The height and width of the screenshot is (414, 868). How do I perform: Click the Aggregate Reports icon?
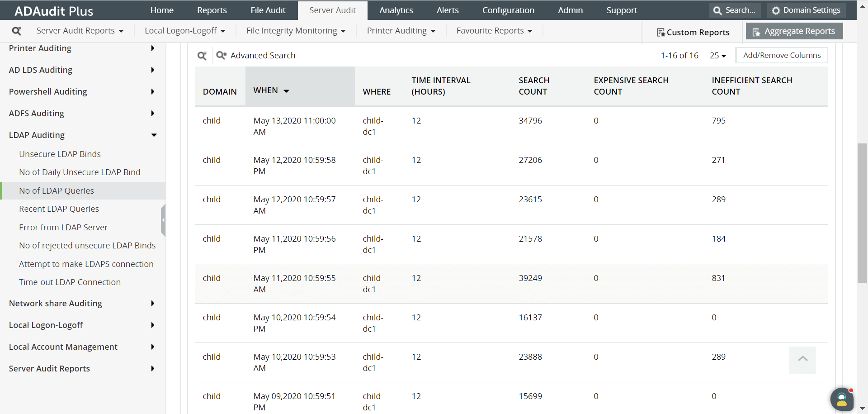pos(756,32)
